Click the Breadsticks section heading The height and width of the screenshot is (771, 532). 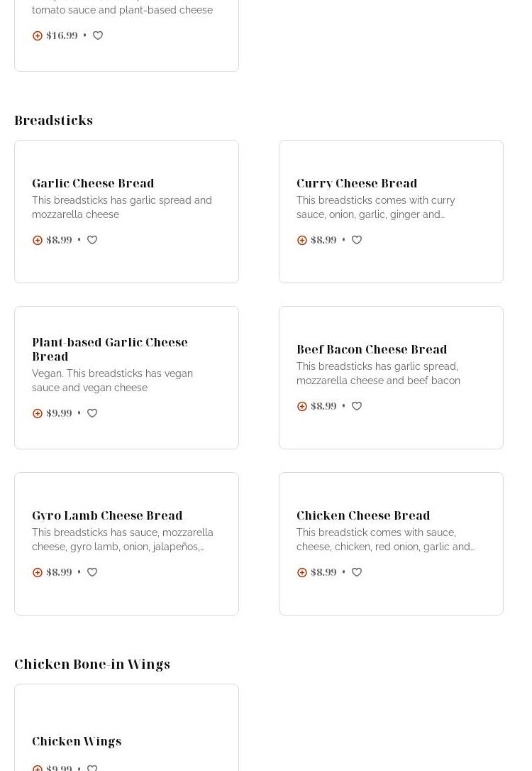(54, 120)
